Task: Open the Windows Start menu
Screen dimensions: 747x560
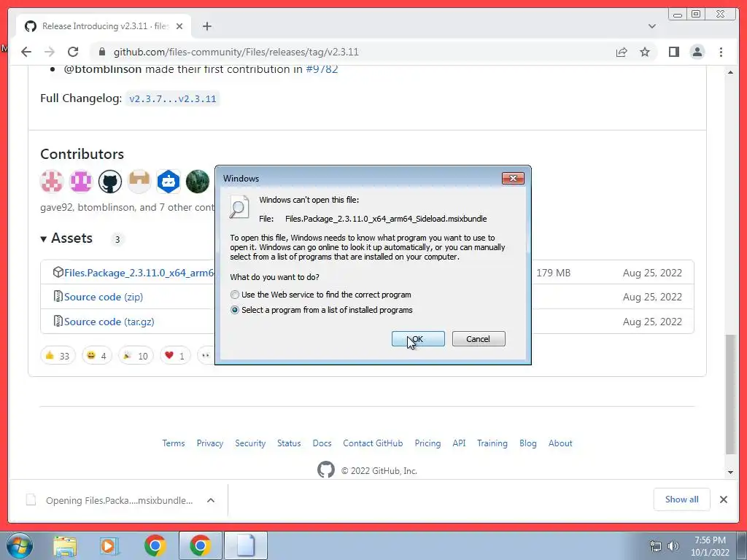Action: (20, 545)
